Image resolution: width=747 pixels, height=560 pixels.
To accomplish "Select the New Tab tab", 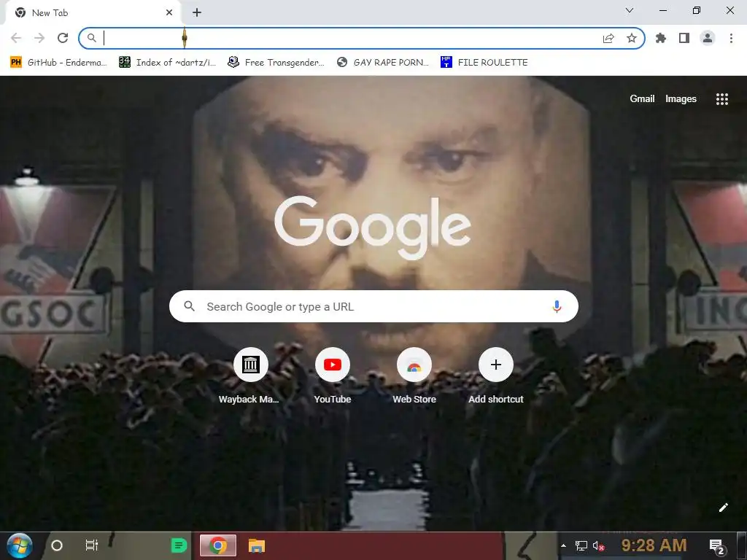I will coord(94,12).
